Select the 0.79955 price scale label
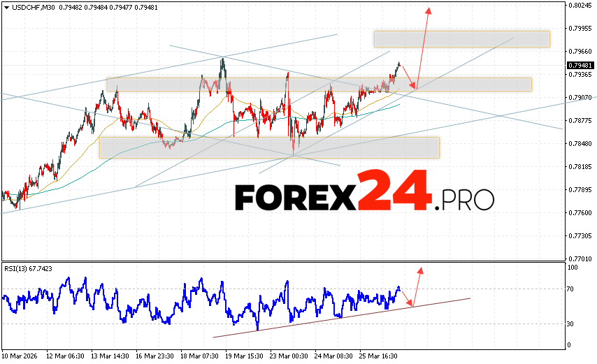This screenshot has height=364, width=597. [580, 29]
